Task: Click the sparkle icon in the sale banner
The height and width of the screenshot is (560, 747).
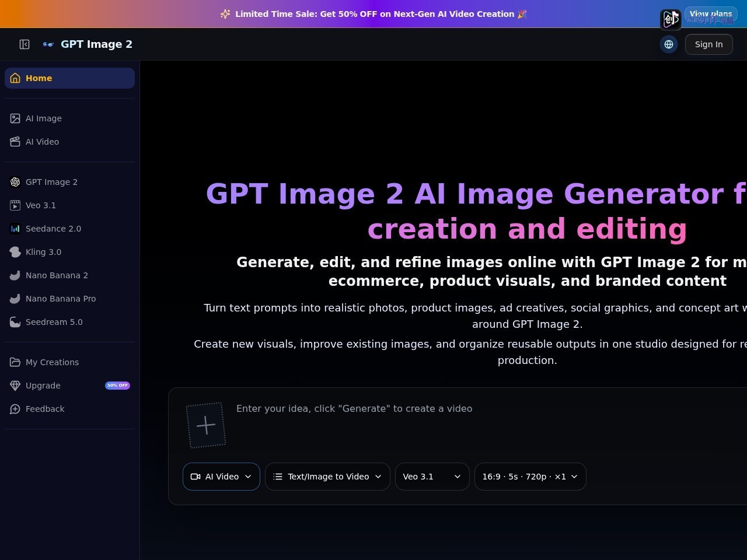Action: point(225,14)
